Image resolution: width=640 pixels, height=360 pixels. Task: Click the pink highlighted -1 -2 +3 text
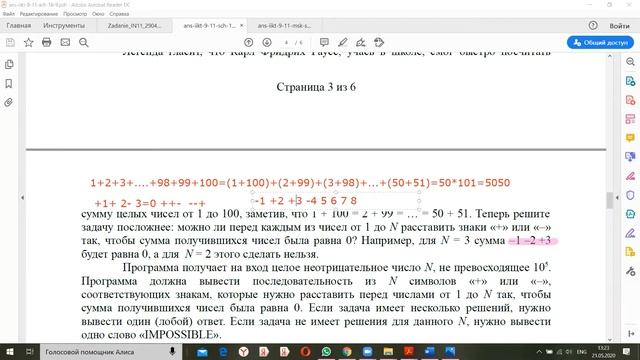point(533,241)
